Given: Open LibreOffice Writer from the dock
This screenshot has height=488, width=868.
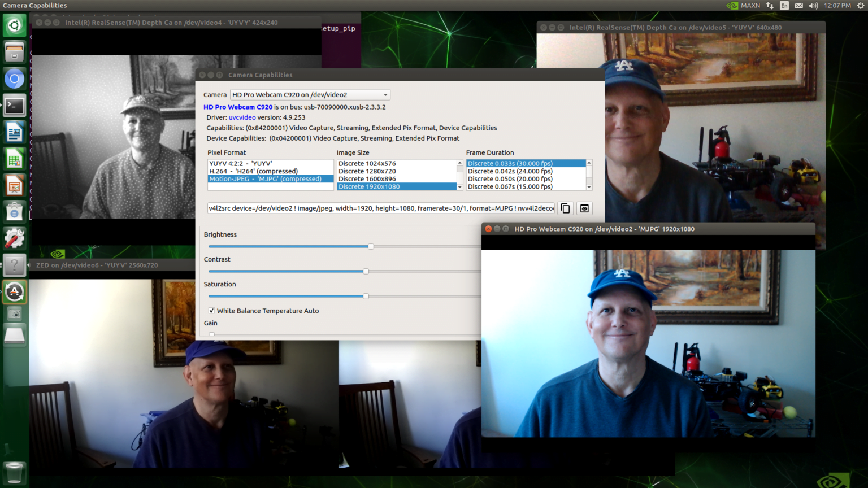Looking at the screenshot, I should point(14,132).
